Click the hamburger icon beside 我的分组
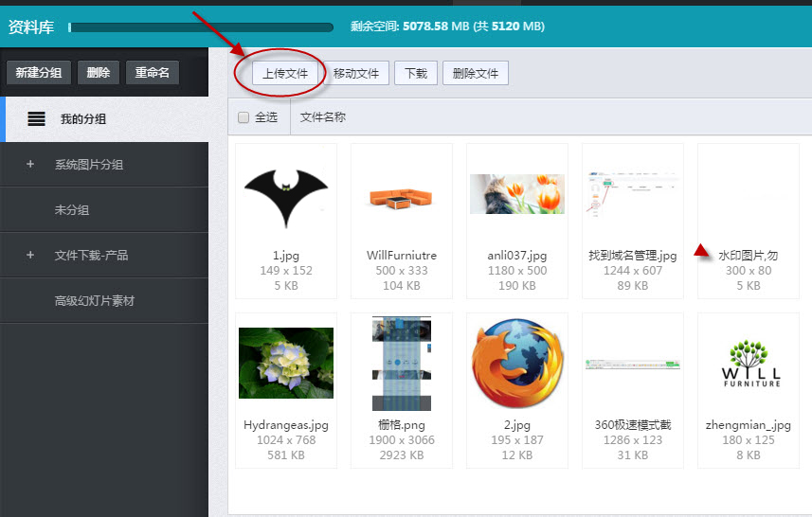Screen dimensions: 812x517 36,119
